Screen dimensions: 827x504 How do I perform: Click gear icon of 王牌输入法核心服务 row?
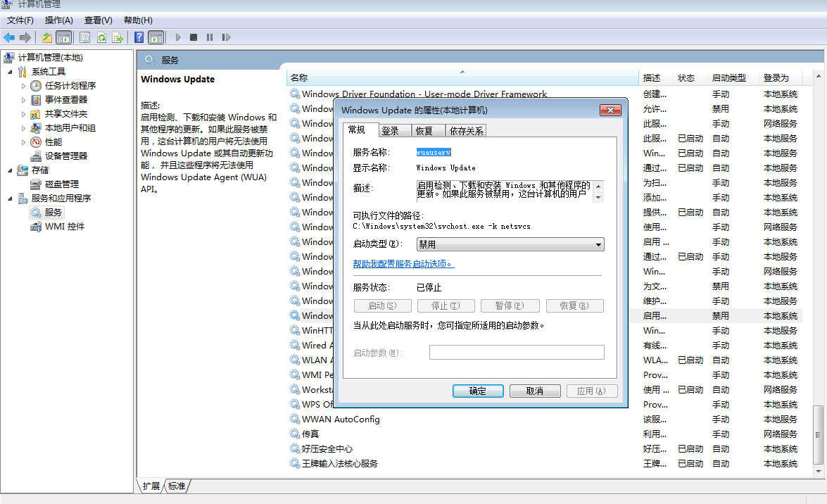tap(294, 463)
